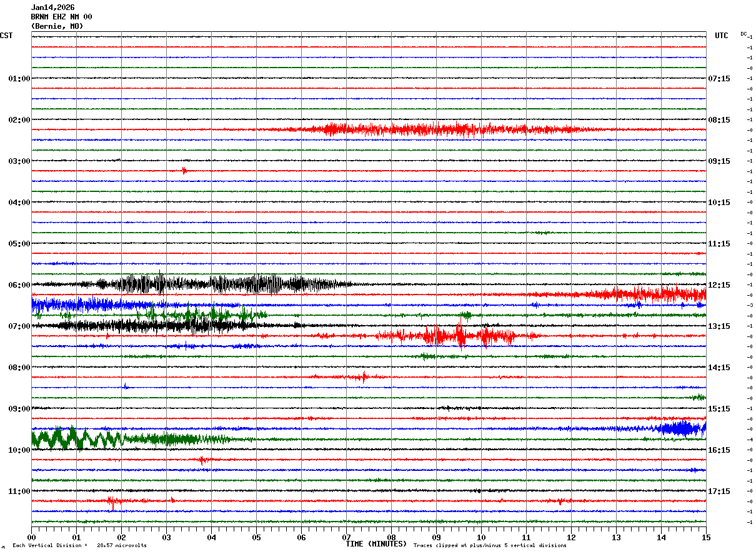
Task: Click the 15:15 UTC time label
Action: (719, 409)
